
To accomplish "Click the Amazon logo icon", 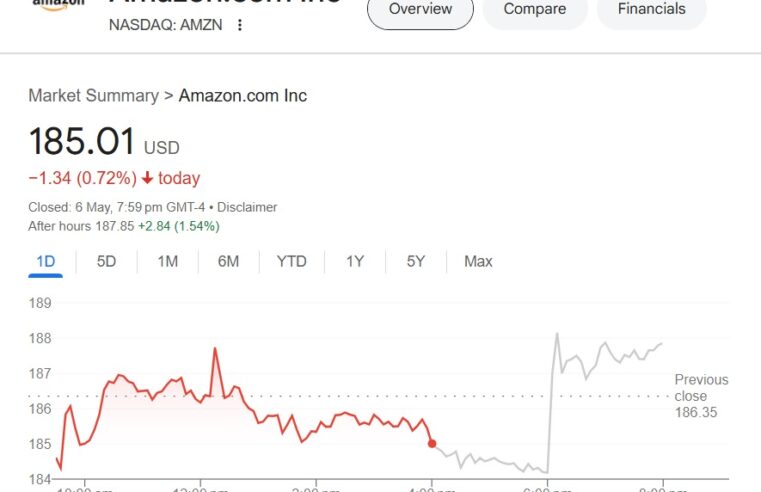I will (58, 4).
